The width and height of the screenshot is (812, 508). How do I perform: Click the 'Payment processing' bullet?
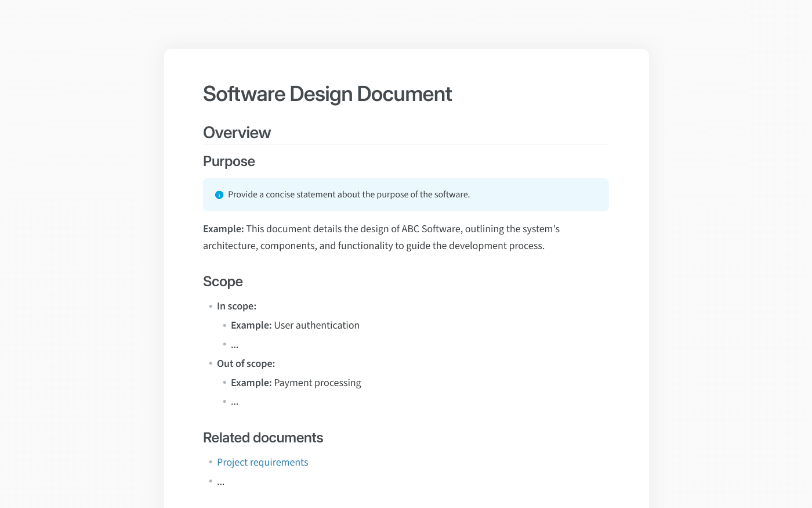(296, 383)
